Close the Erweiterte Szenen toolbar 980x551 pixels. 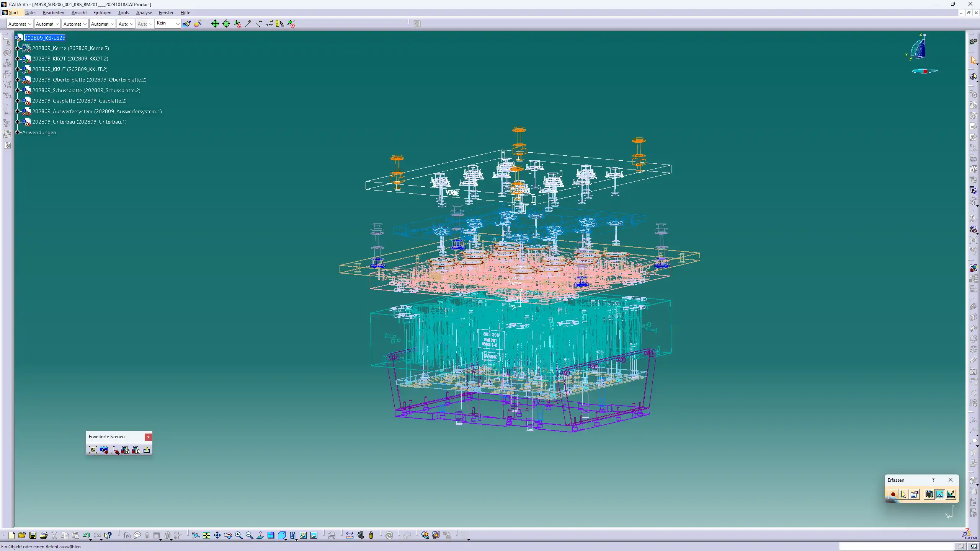(148, 437)
